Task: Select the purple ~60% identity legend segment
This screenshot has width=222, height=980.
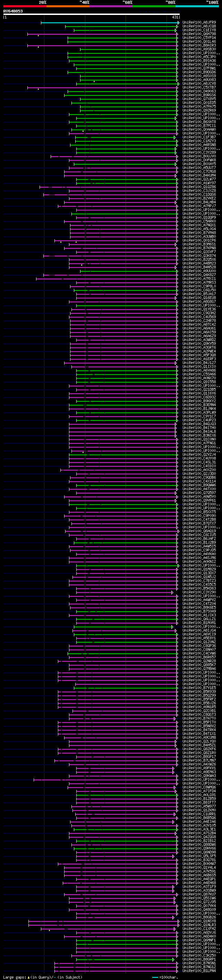Action: (x=111, y=6)
